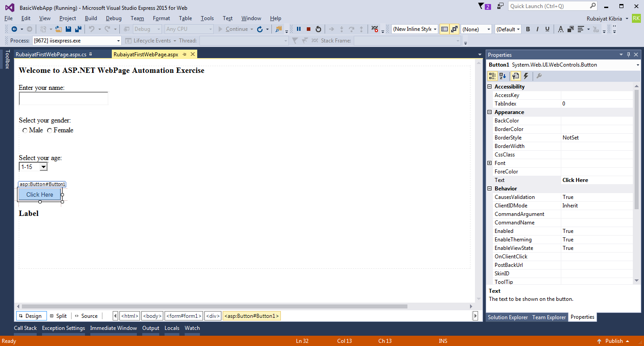This screenshot has width=644, height=346.
Task: Stop debugging with the red square icon
Action: tap(309, 29)
